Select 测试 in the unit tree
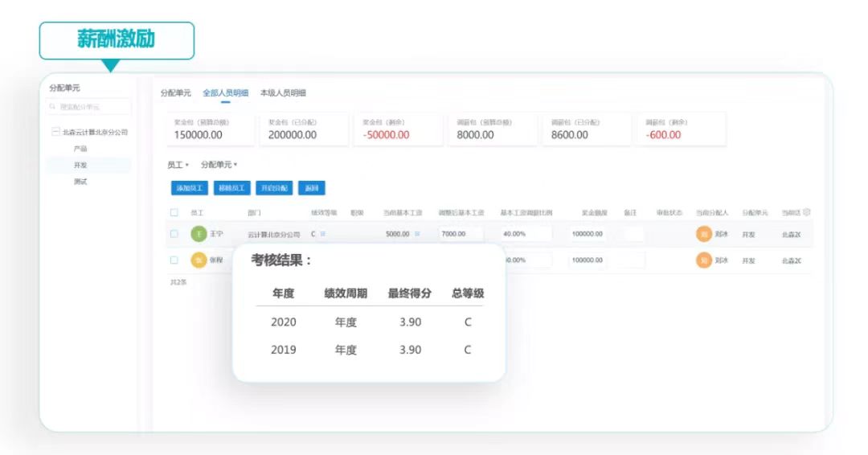868x455 pixels. (80, 182)
